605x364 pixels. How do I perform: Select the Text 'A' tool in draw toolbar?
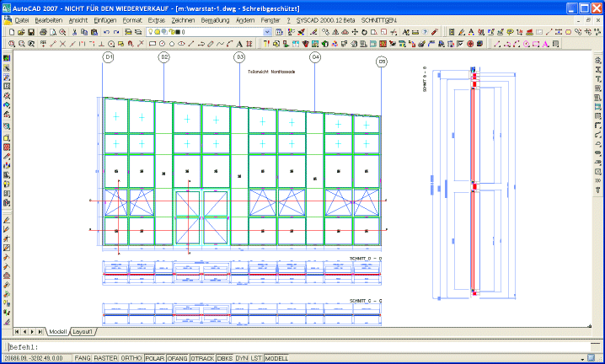239,44
